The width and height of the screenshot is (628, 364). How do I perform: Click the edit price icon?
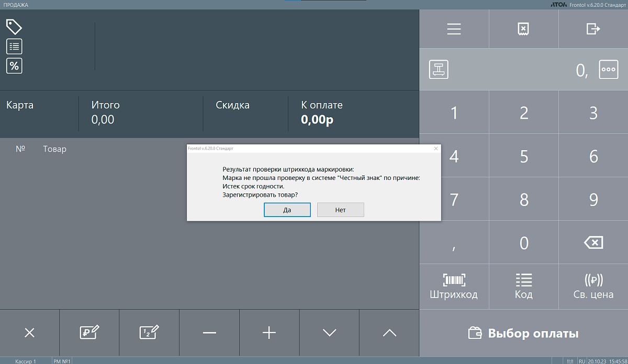pos(89,333)
